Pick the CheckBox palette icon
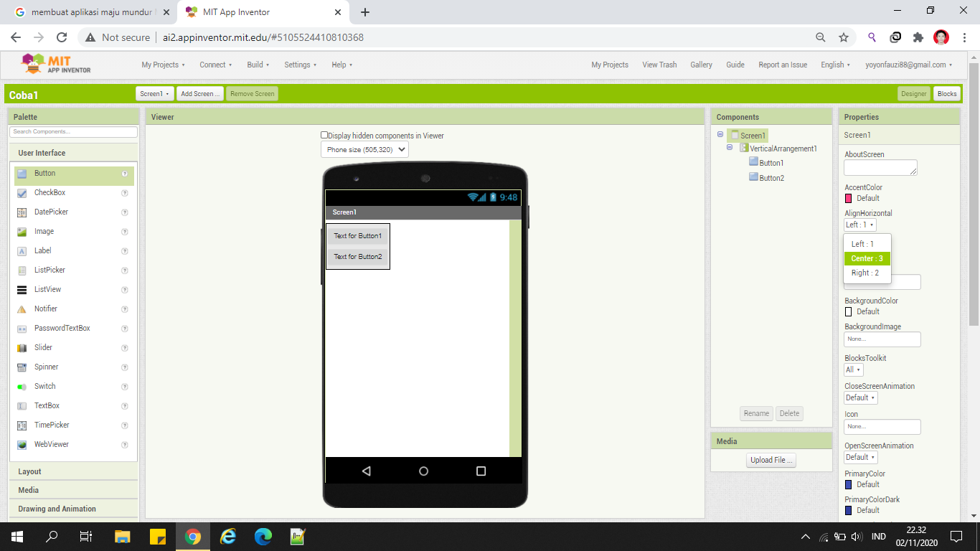The image size is (980, 551). [x=22, y=193]
